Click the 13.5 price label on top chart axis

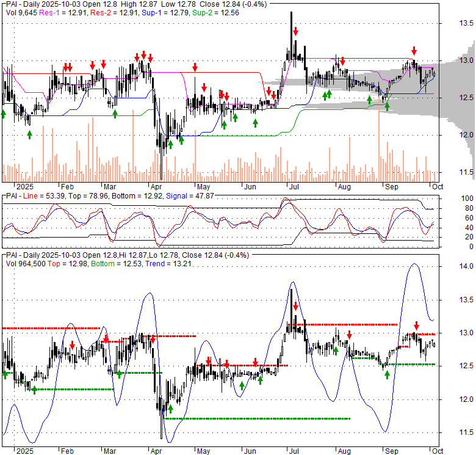point(466,23)
